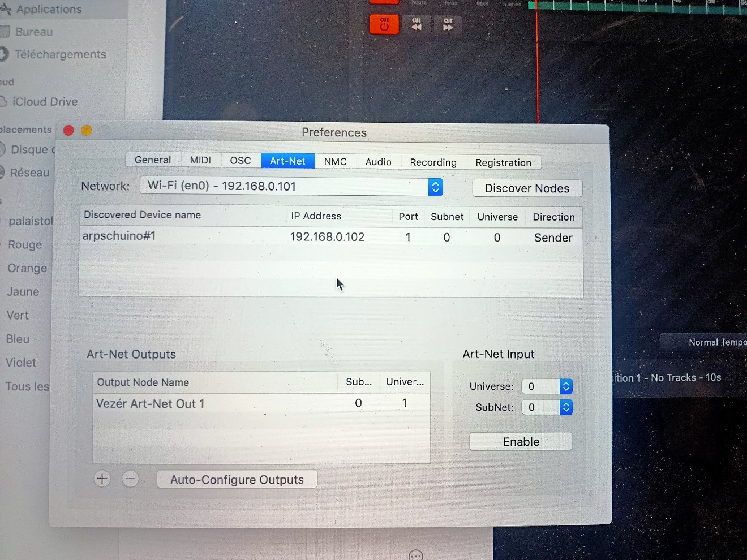Click the Discover Nodes button
Image resolution: width=747 pixels, height=560 pixels.
(527, 188)
